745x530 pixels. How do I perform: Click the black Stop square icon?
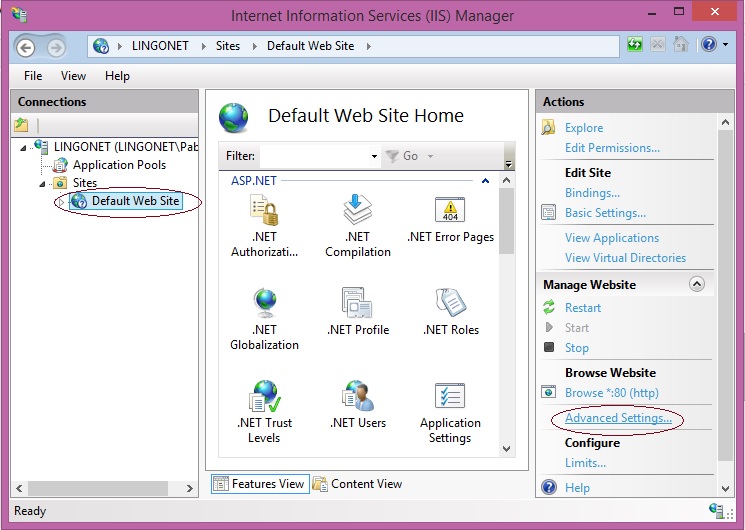point(549,347)
